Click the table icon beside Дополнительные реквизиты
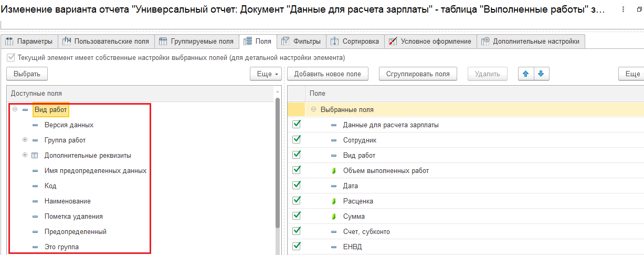This screenshot has width=644, height=255. [35, 156]
